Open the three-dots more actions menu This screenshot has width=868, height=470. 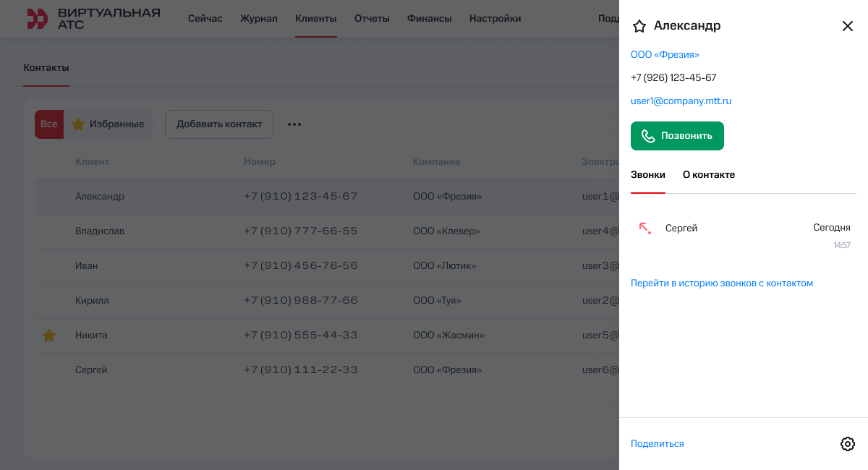click(x=294, y=124)
